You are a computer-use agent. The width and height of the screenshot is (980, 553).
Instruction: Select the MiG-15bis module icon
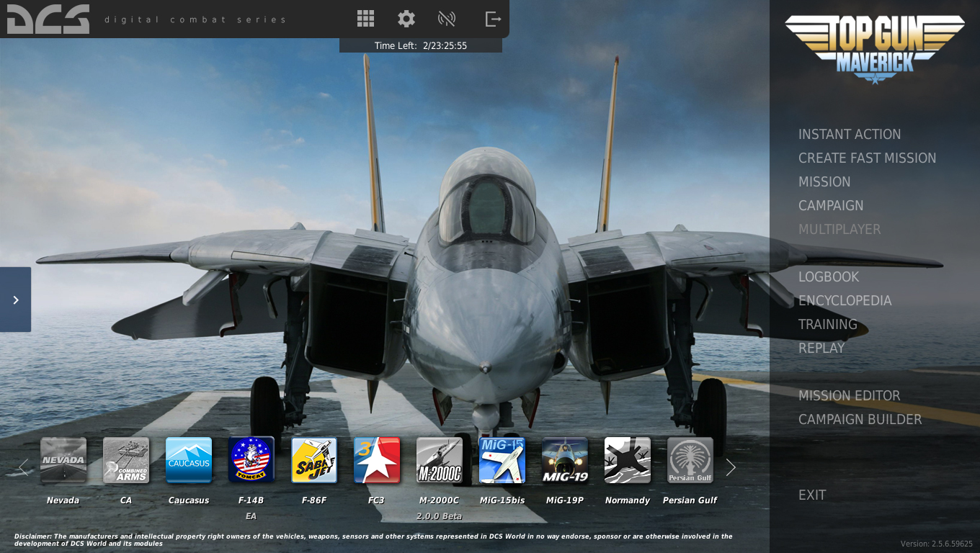502,460
